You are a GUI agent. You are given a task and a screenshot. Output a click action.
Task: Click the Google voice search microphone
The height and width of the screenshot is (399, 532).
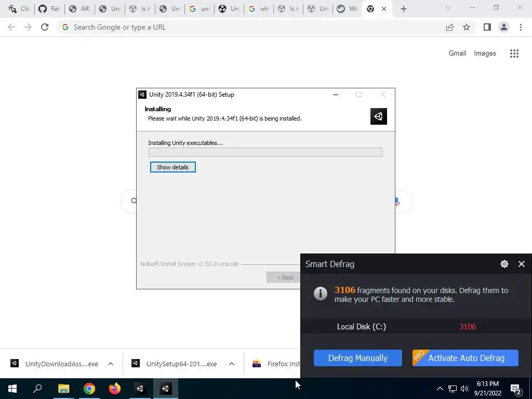[x=396, y=202]
